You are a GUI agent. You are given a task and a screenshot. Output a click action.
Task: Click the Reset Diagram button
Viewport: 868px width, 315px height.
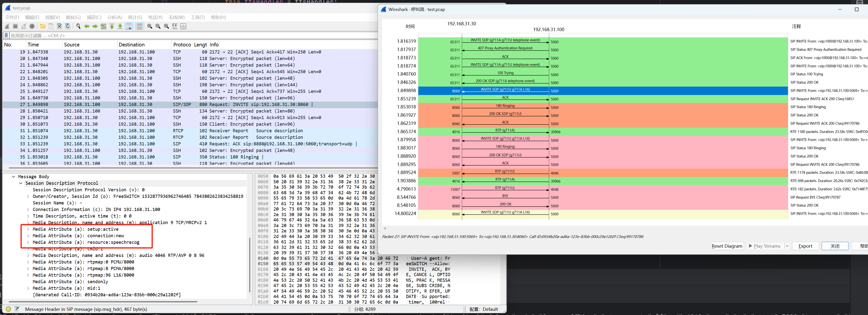coord(727,246)
